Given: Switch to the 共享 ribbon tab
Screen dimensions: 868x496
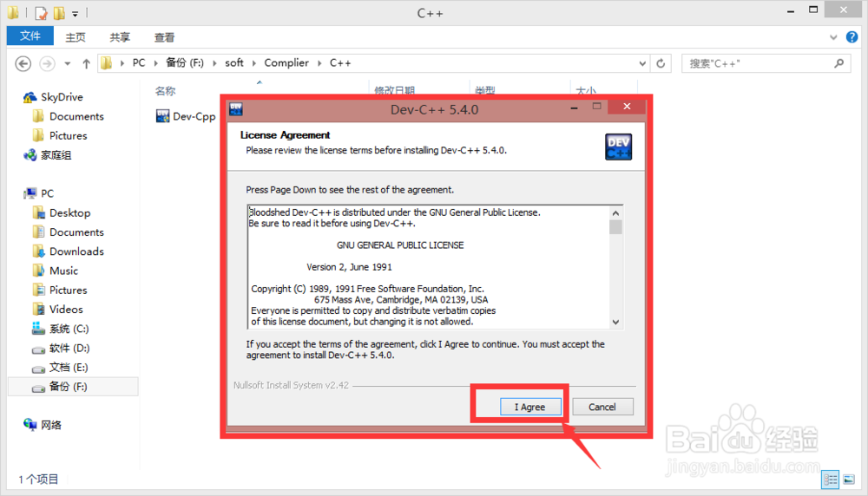Looking at the screenshot, I should (120, 37).
